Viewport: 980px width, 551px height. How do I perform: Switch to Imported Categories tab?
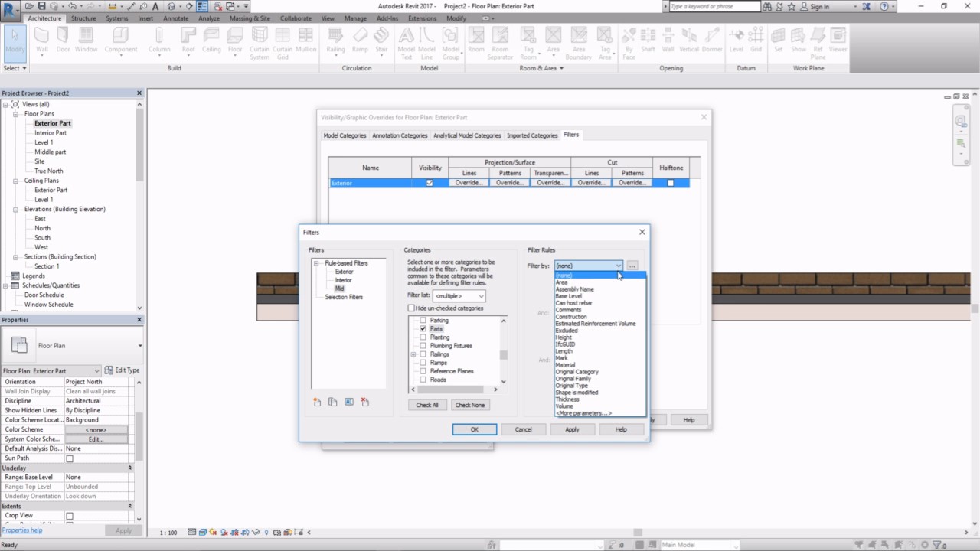(x=532, y=135)
